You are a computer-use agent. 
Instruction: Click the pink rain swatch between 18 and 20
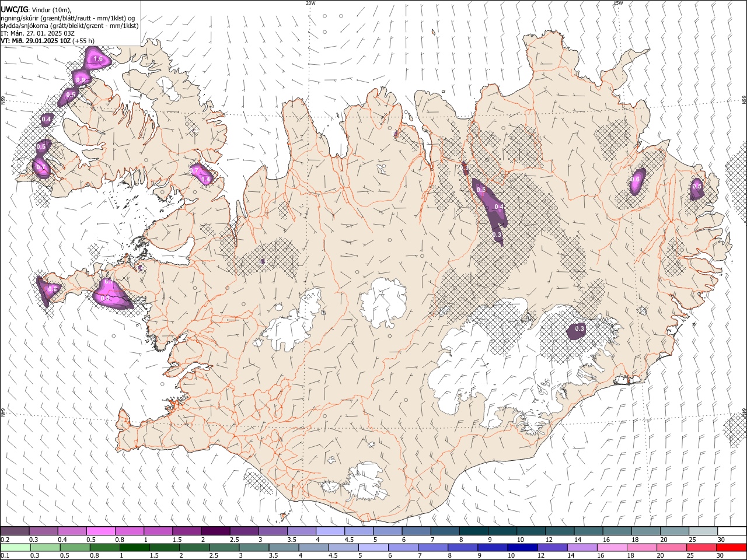pyautogui.click(x=642, y=548)
